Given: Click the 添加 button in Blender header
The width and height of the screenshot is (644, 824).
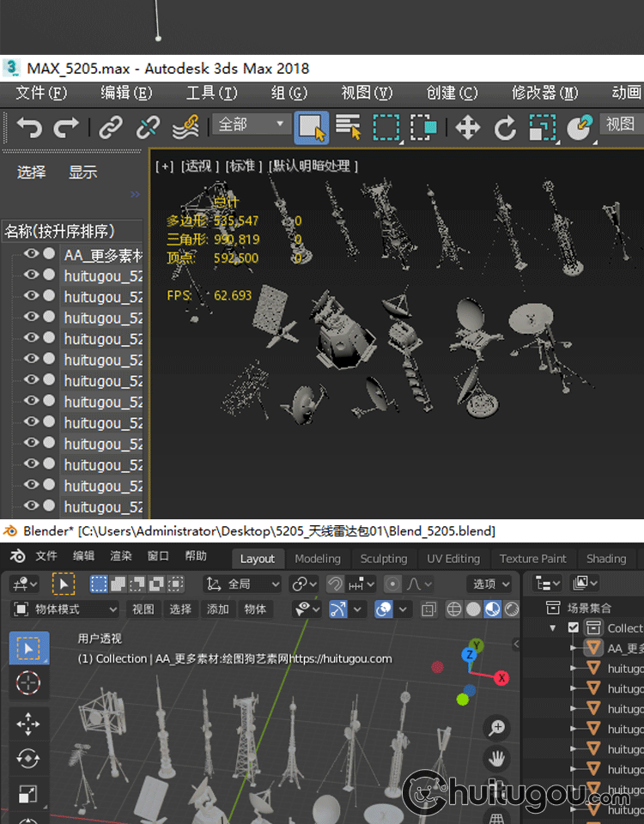Looking at the screenshot, I should click(218, 609).
